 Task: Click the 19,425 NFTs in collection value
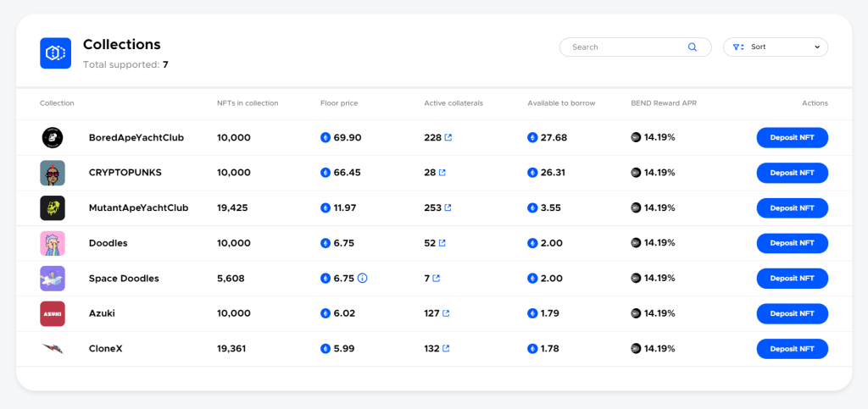click(232, 207)
